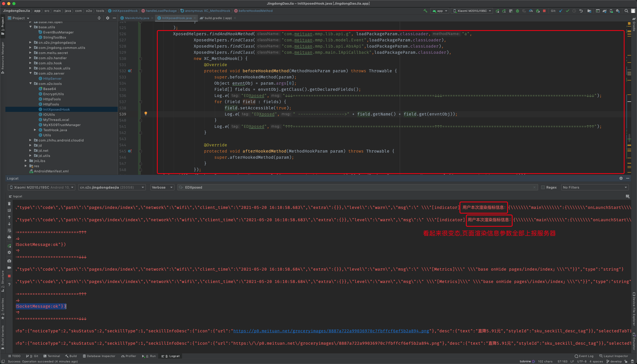Toggle the Regex checkbox in Logcat
Viewport: 637px width, 364px height.
click(x=542, y=187)
